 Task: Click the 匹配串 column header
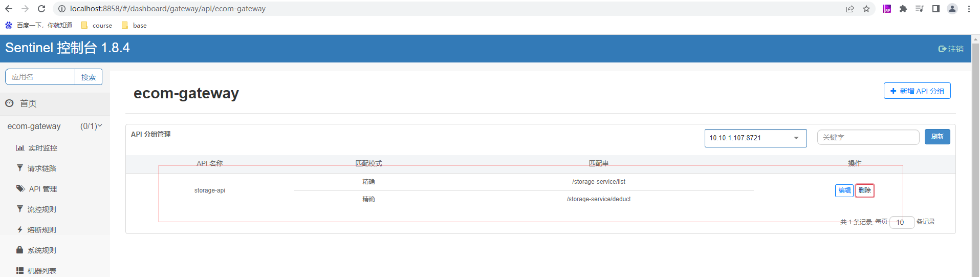599,163
